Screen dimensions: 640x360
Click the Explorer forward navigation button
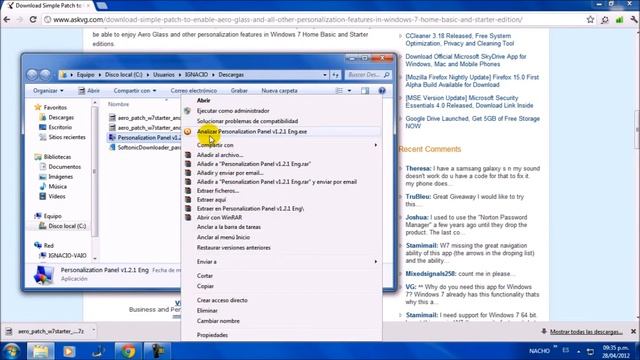[45, 75]
